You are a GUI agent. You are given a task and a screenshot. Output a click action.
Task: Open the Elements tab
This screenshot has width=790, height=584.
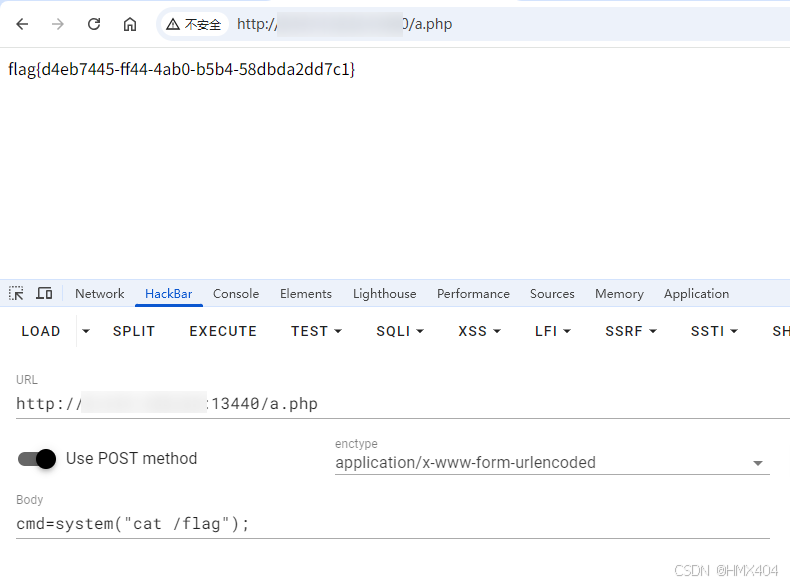coord(306,294)
